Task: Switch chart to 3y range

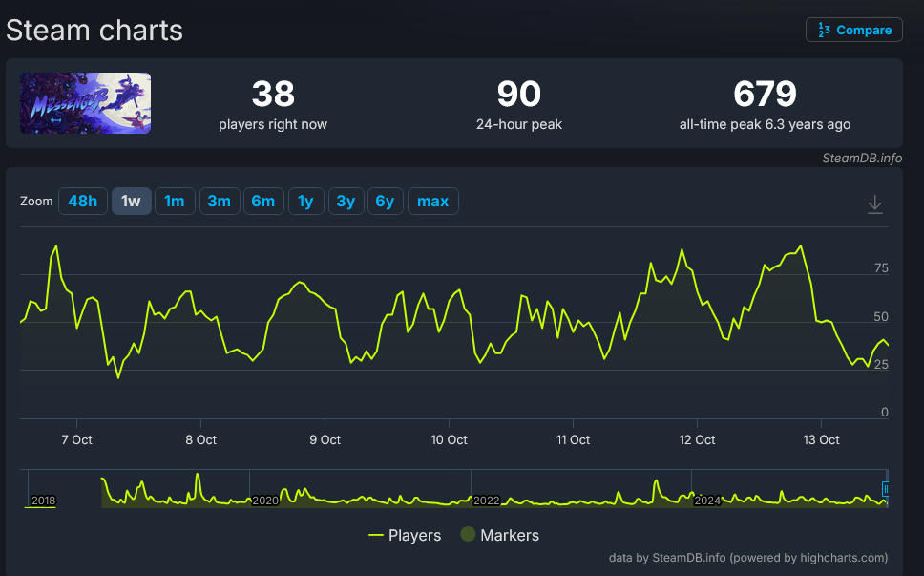Action: pyautogui.click(x=346, y=201)
